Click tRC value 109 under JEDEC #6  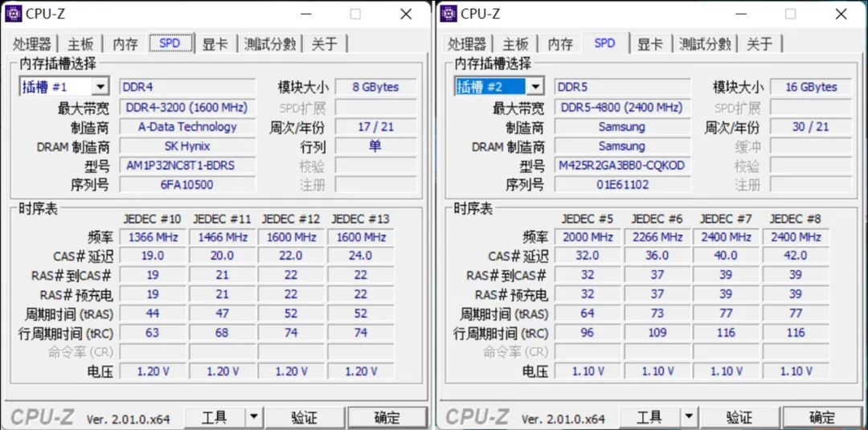point(657,333)
